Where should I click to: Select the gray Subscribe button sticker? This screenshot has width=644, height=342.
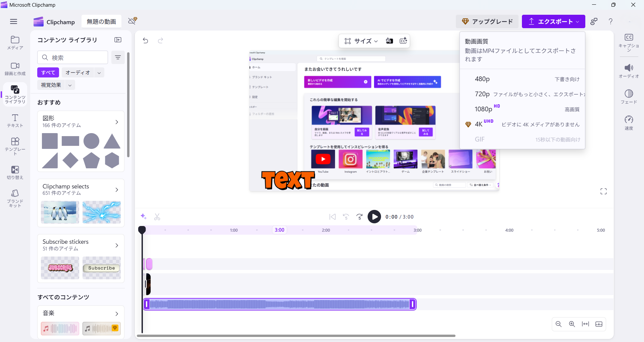pos(101,268)
